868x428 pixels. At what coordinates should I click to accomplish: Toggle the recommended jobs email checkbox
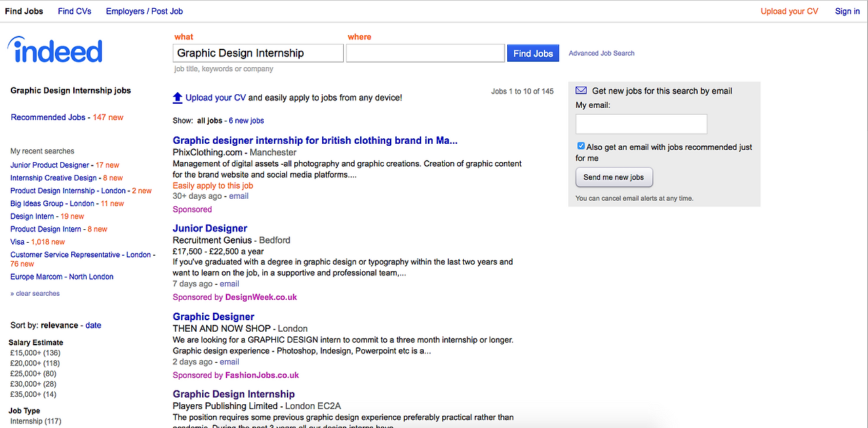click(580, 146)
